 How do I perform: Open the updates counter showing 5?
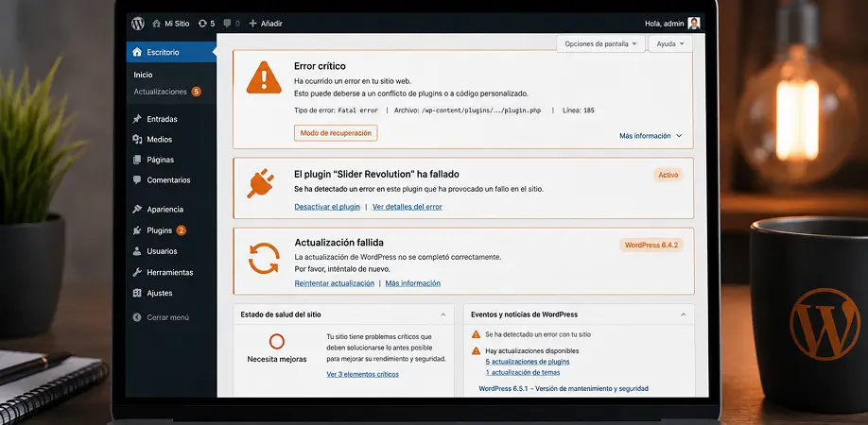tap(206, 24)
